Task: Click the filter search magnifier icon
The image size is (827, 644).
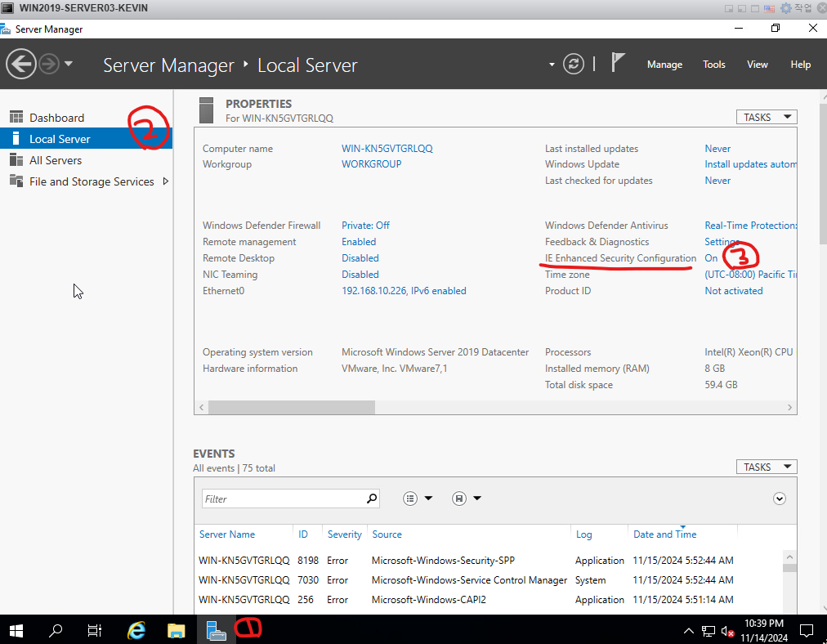Action: pyautogui.click(x=372, y=498)
